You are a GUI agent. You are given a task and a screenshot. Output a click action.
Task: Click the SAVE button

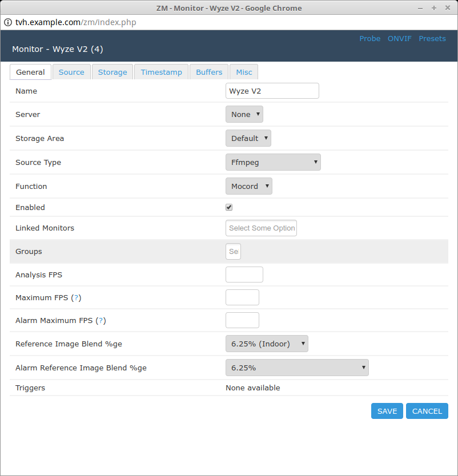click(x=387, y=411)
